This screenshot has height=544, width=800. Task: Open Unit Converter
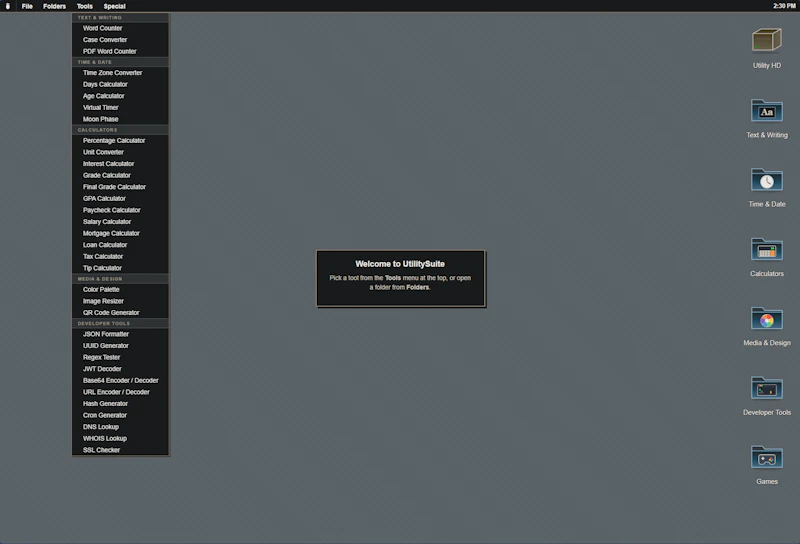point(120,152)
